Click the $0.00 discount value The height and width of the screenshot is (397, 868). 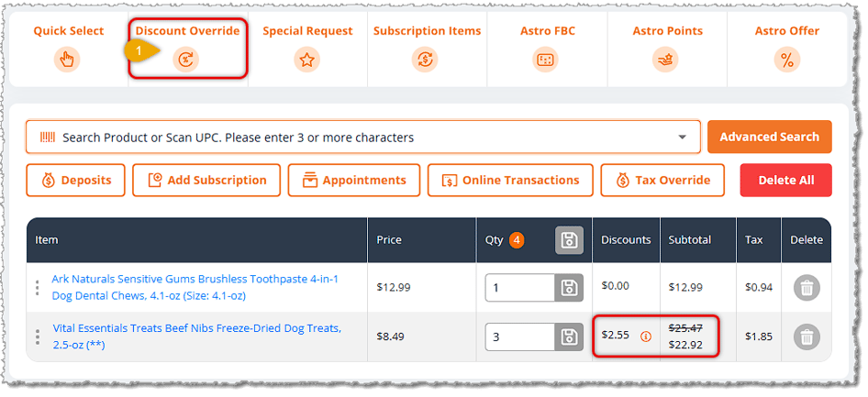pyautogui.click(x=615, y=285)
